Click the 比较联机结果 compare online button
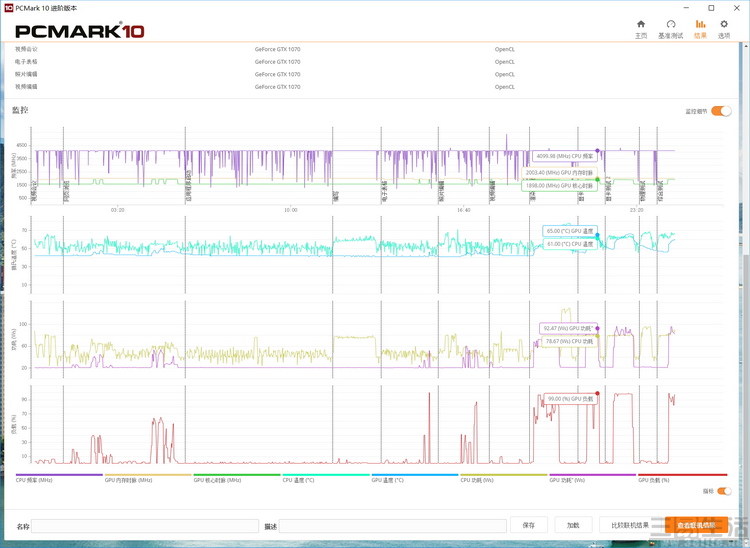This screenshot has width=750, height=548. click(x=631, y=525)
